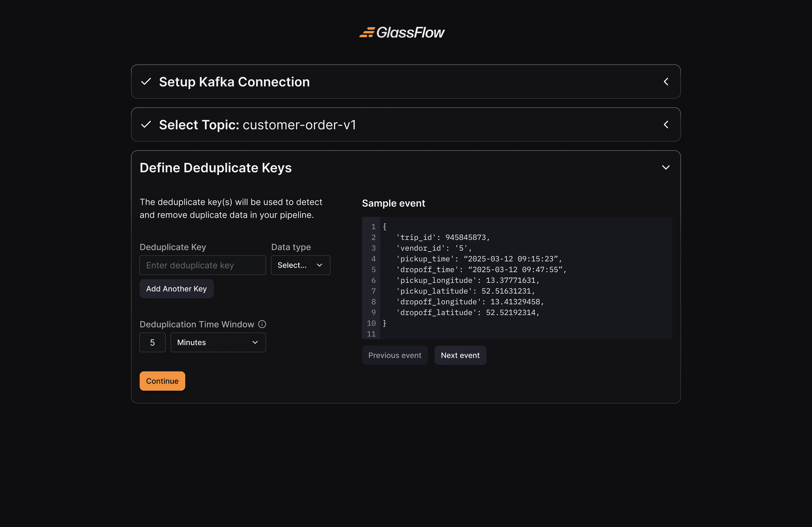This screenshot has width=812, height=527.
Task: Click the orange Continue button
Action: click(x=162, y=381)
